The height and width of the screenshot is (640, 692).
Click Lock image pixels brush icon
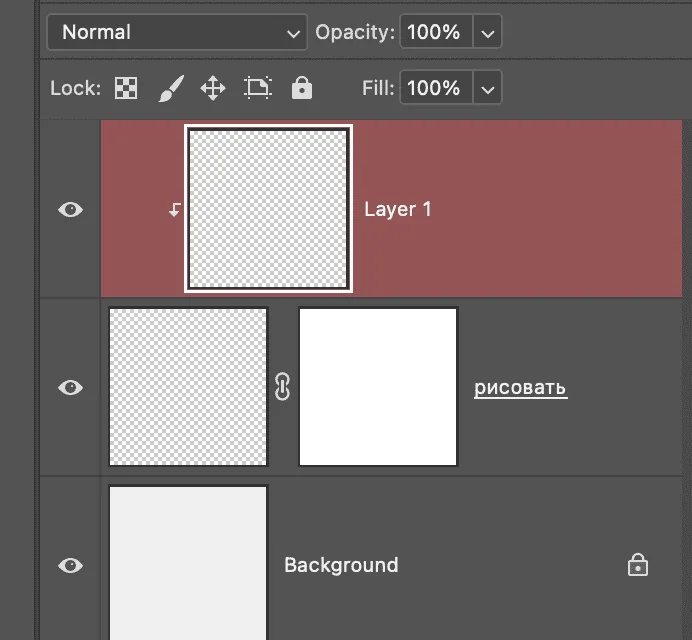pyautogui.click(x=171, y=88)
